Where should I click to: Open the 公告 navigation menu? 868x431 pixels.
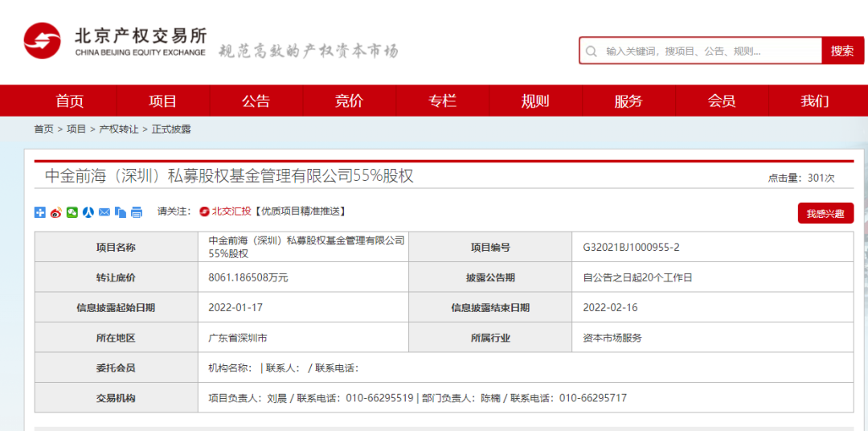tap(256, 101)
